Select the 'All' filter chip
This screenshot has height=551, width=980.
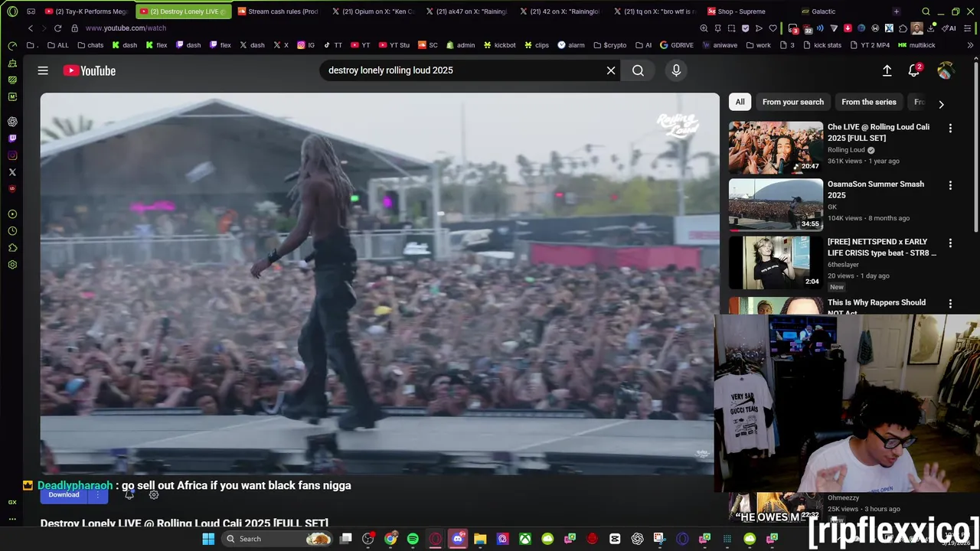740,102
